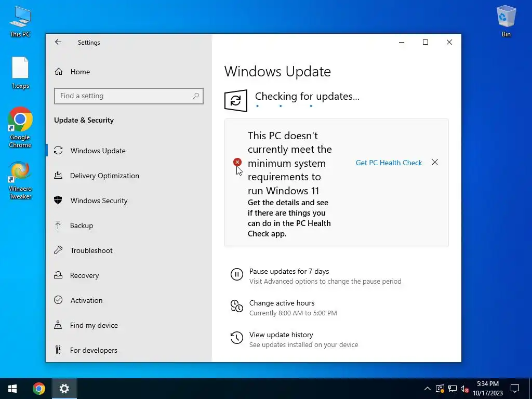The image size is (532, 399).
Task: Click the Troubleshoot wrench icon
Action: click(x=58, y=250)
